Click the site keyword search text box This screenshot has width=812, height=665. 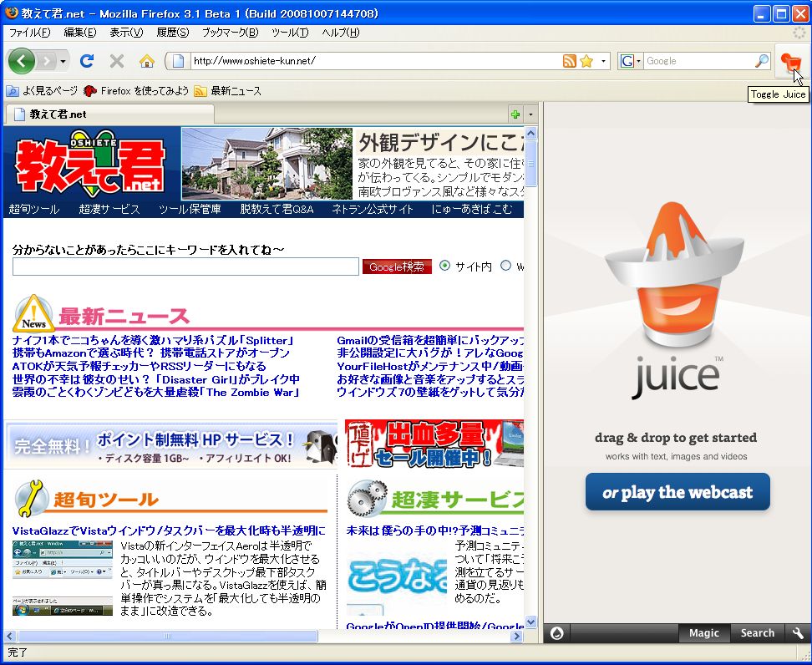click(x=185, y=267)
